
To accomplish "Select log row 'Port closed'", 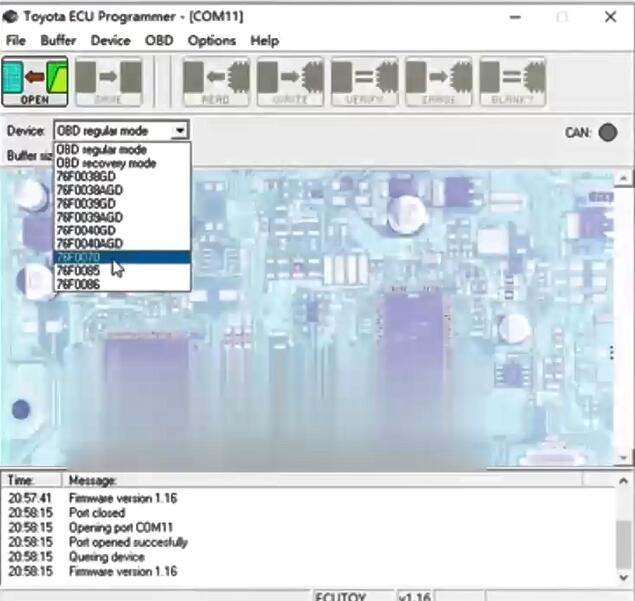I will tap(310, 513).
